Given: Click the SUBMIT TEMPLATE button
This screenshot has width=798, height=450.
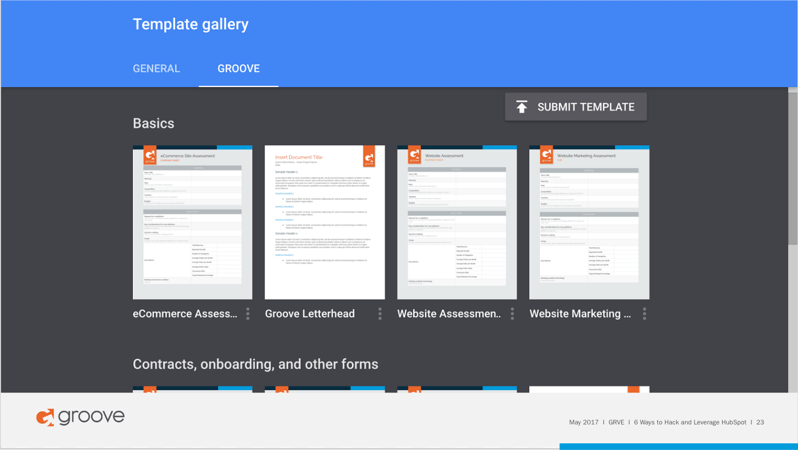Looking at the screenshot, I should click(576, 107).
